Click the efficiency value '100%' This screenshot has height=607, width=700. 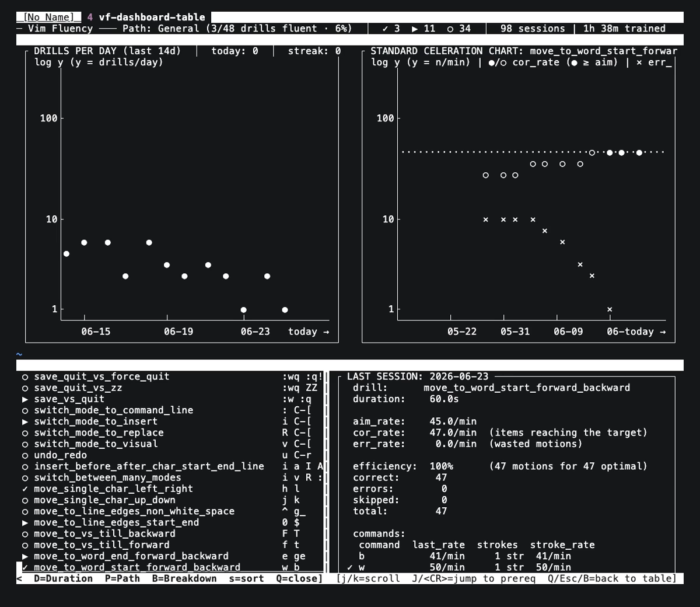(x=442, y=466)
